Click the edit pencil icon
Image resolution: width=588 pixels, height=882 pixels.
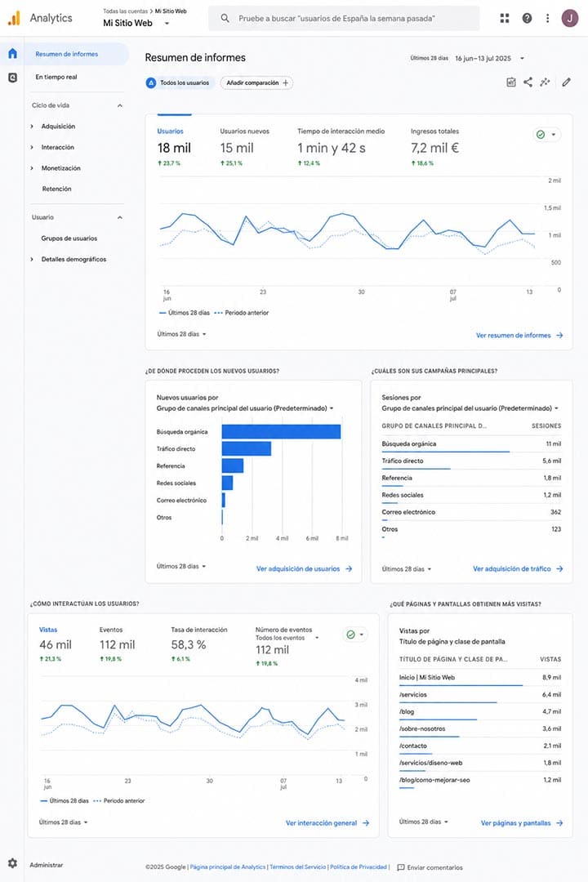[566, 82]
